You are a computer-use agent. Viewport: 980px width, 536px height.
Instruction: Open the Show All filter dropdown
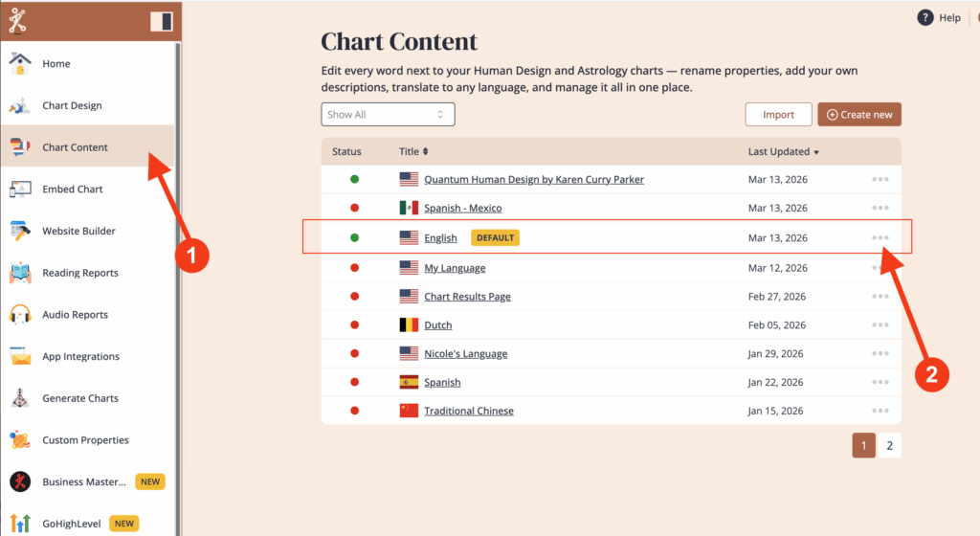click(388, 115)
